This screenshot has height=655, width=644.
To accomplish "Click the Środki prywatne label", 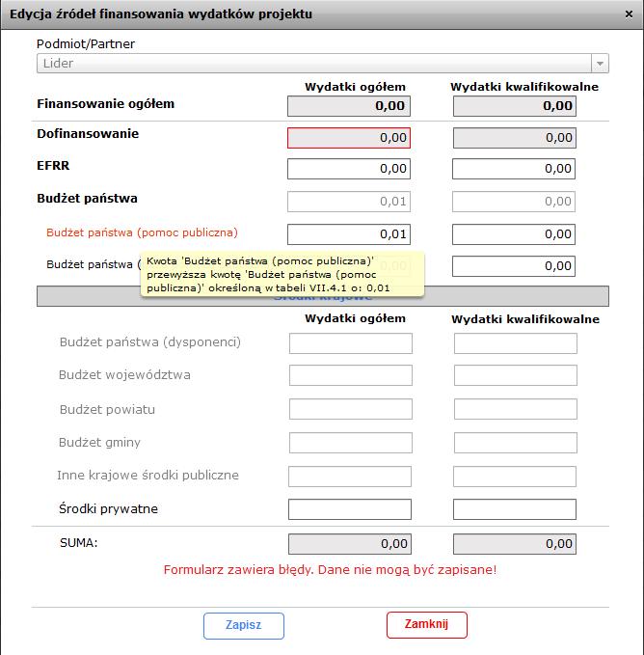I will click(x=109, y=508).
